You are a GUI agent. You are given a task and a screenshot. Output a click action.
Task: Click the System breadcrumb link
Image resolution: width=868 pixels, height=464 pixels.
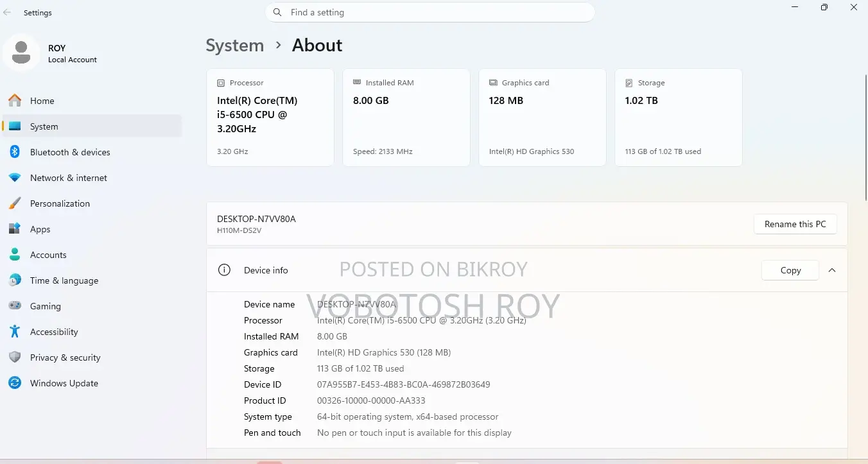234,46
